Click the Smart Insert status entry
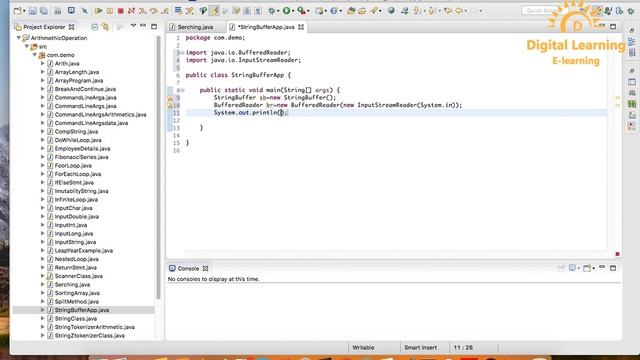The image size is (640, 360). (420, 348)
